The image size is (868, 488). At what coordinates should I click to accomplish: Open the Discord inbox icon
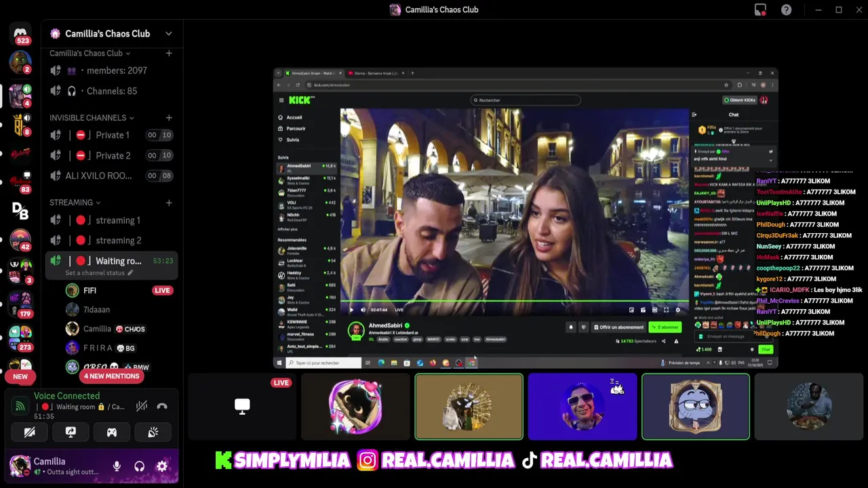760,9
